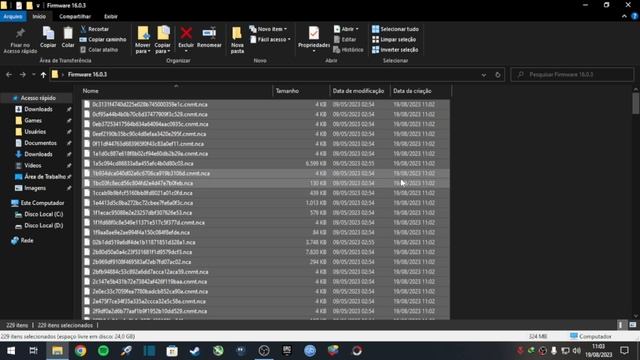The width and height of the screenshot is (640, 360).
Task: Click Inverter seleção
Action: point(395,50)
